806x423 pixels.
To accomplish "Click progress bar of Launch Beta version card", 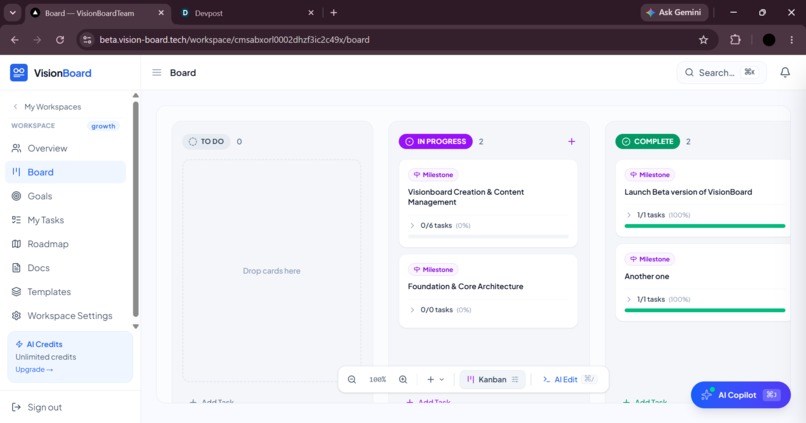I will tap(705, 226).
